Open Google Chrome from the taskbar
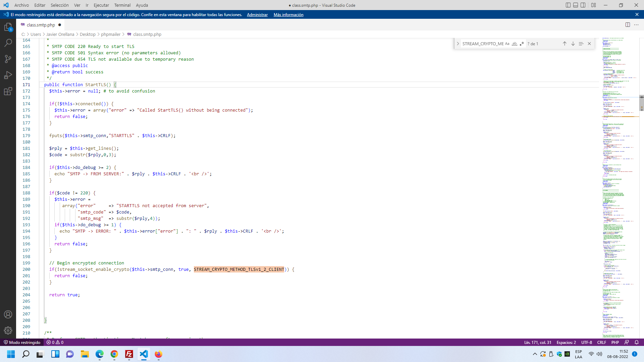Image resolution: width=644 pixels, height=362 pixels. click(114, 354)
